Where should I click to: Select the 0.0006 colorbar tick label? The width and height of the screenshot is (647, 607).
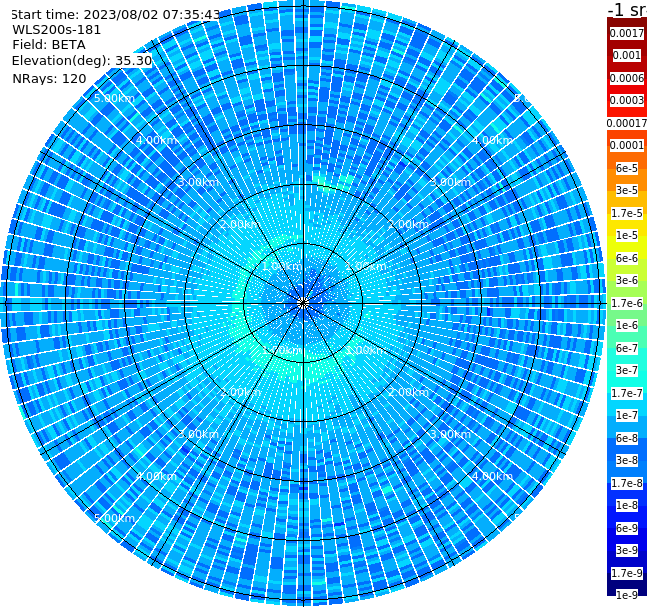627,78
